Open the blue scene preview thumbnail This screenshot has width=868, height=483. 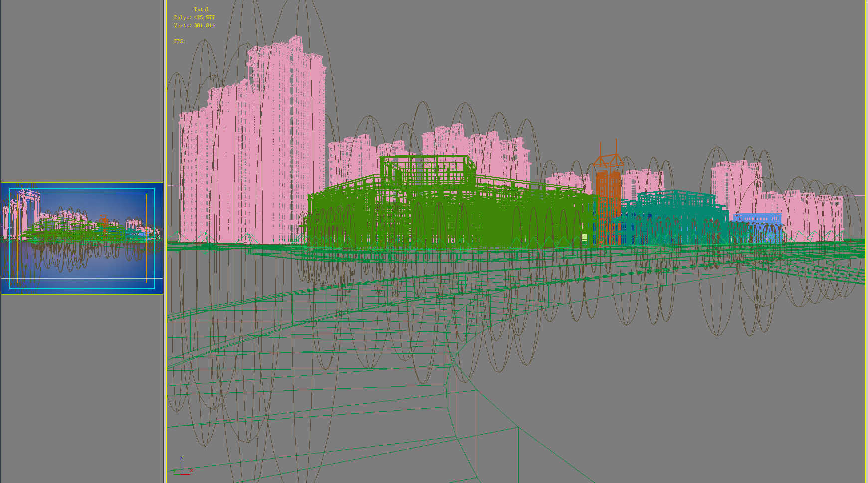(82, 238)
